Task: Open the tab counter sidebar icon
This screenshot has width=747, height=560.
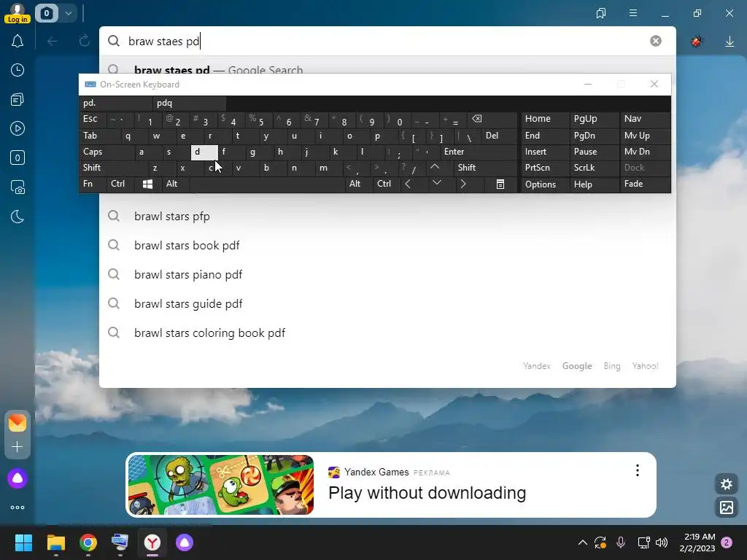Action: pos(18,157)
